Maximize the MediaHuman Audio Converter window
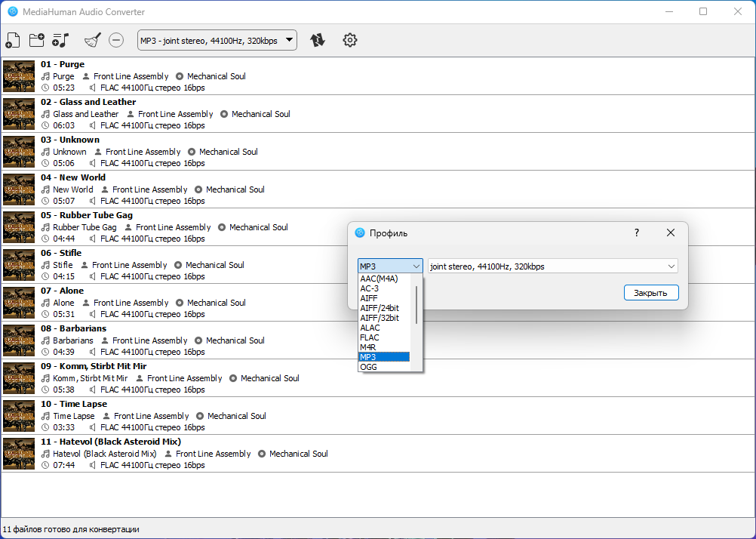 pyautogui.click(x=703, y=11)
